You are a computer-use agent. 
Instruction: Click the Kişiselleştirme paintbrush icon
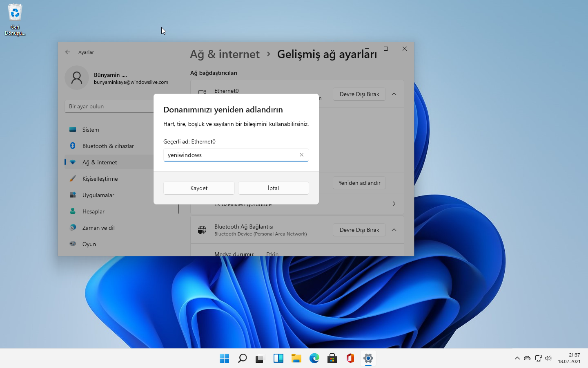click(73, 178)
